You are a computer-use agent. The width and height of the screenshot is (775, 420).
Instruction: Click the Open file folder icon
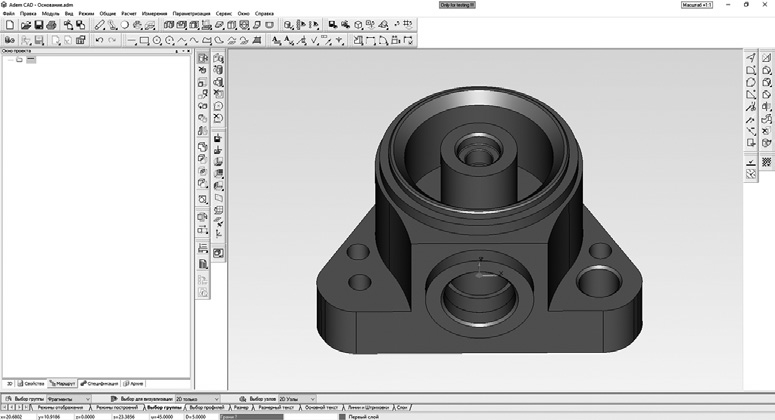click(x=23, y=25)
